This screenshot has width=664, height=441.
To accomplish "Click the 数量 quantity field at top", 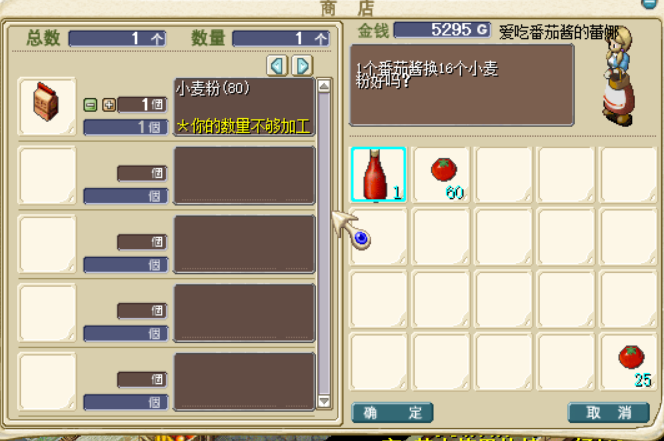I will pyautogui.click(x=281, y=39).
